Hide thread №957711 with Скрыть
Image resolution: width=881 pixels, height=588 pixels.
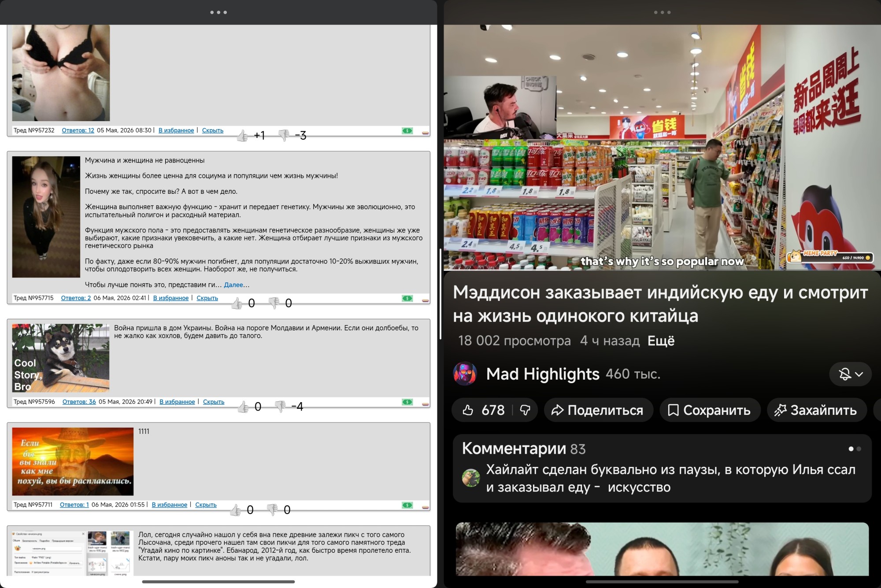206,505
